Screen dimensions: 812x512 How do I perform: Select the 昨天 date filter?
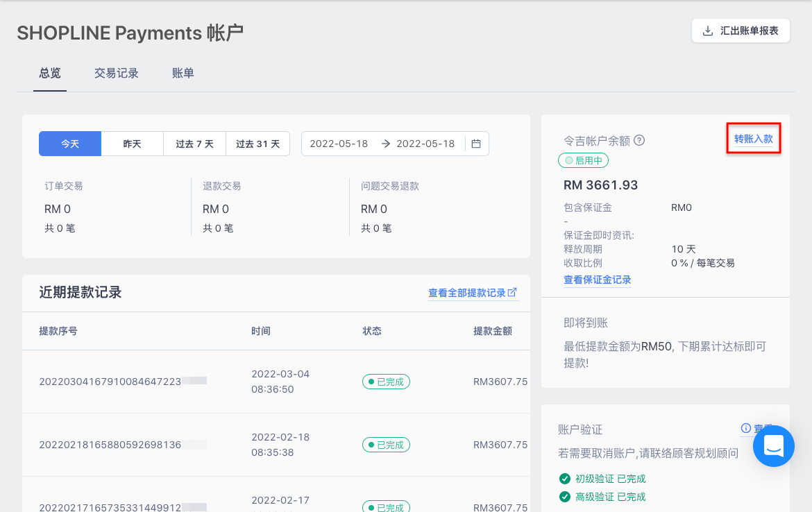coord(132,144)
